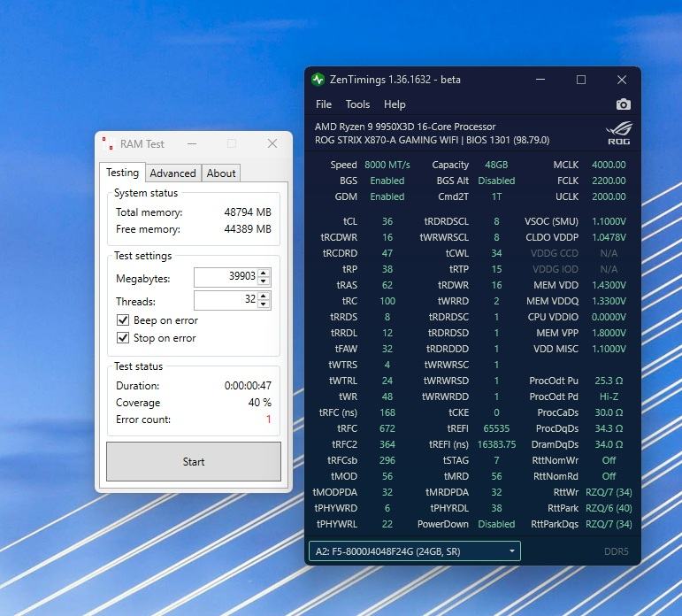Screen dimensions: 682x616
Task: Open the Tools menu in ZenTimings
Action: coord(357,104)
